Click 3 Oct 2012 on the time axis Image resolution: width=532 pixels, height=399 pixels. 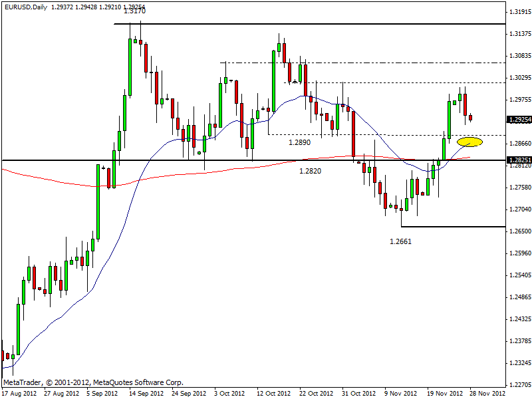229,393
